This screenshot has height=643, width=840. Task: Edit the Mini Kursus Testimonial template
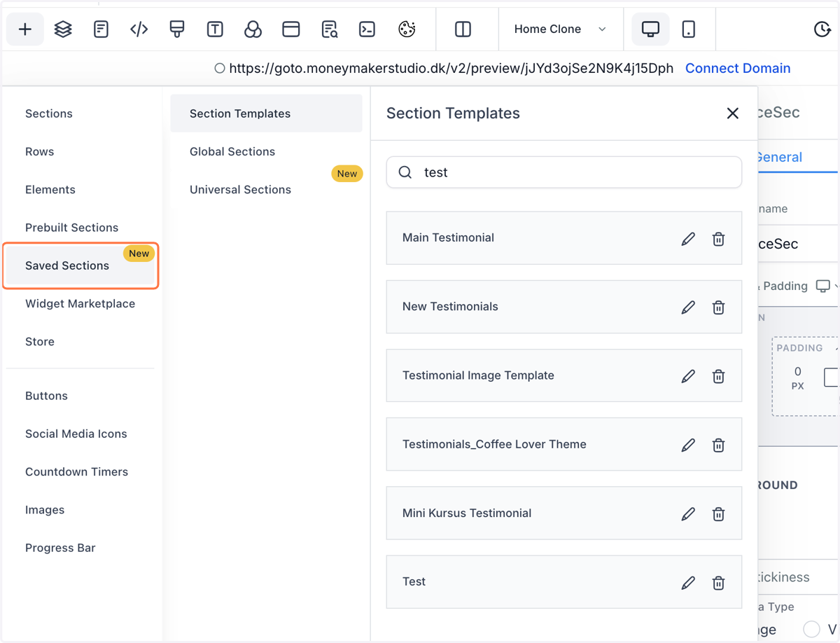tap(688, 514)
